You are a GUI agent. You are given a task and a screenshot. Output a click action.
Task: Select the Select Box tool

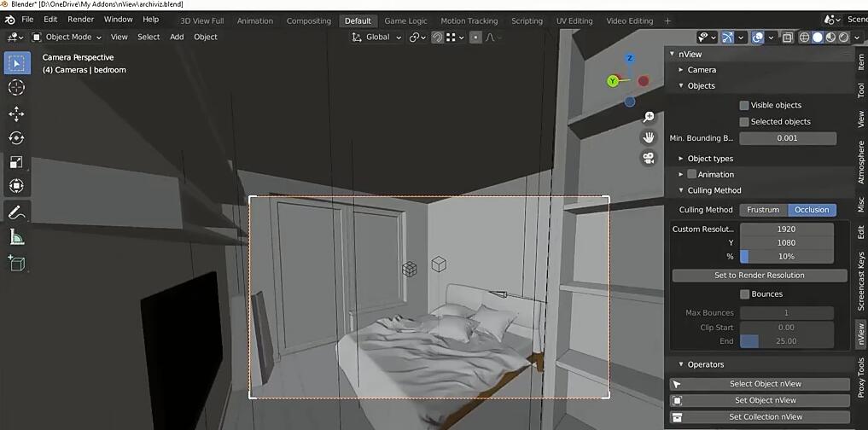pyautogui.click(x=16, y=64)
